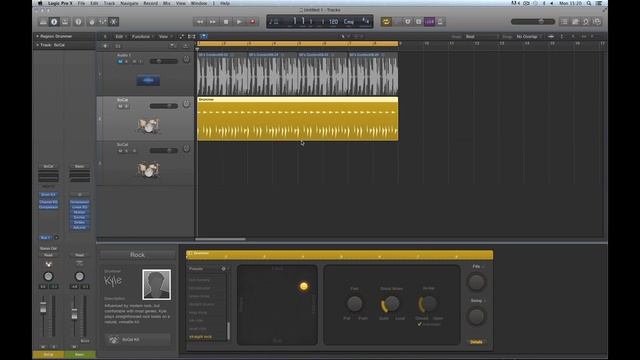
Task: Open the Navigate menu
Action: (129, 3)
